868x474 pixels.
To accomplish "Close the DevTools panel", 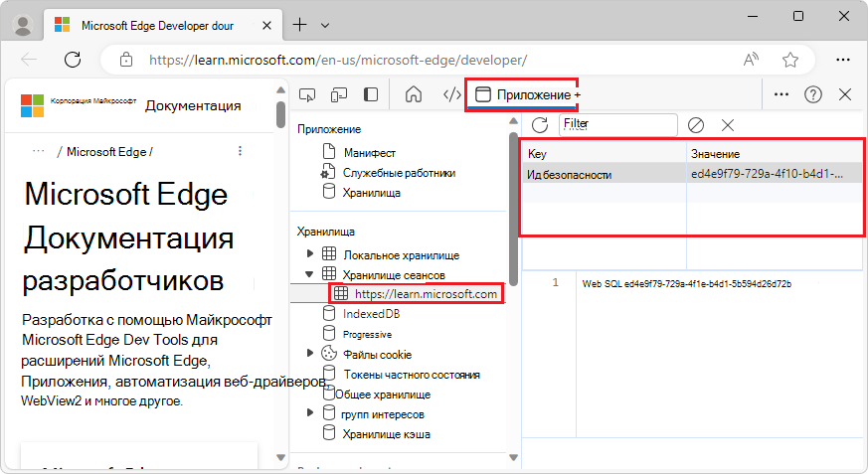I will (x=845, y=94).
